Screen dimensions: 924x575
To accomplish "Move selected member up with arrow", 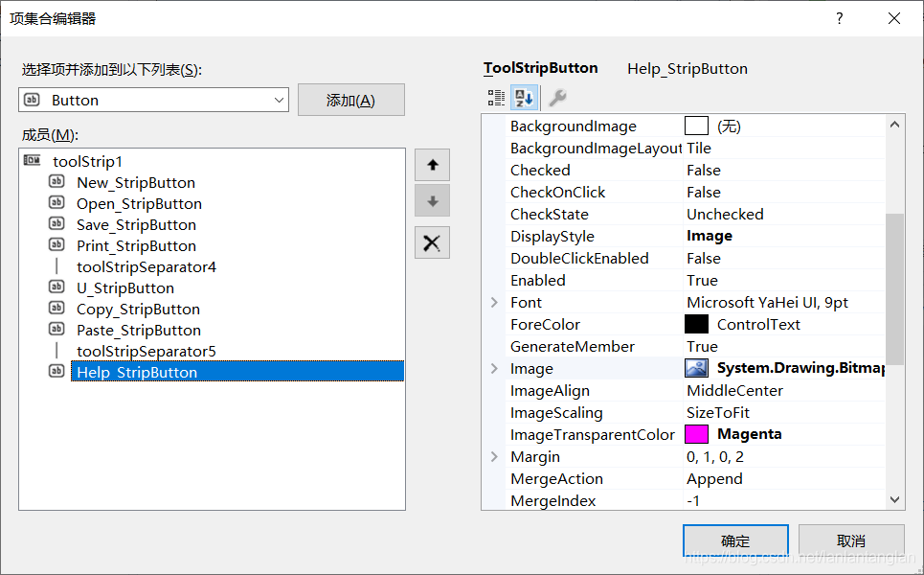I will click(x=432, y=165).
